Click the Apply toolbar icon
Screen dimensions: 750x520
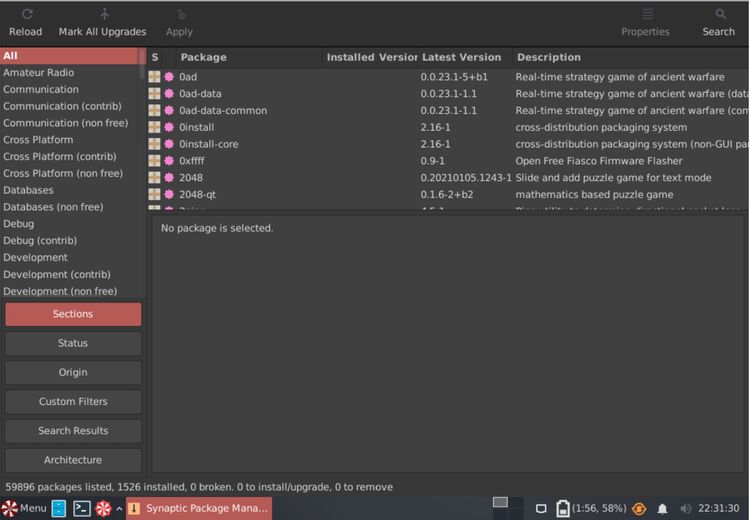181,14
